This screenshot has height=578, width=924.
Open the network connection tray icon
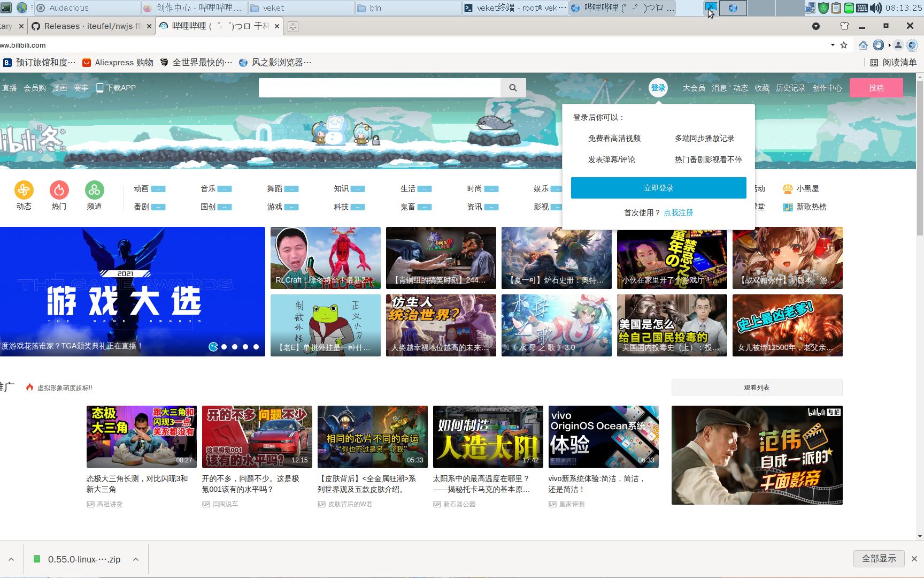pyautogui.click(x=810, y=7)
